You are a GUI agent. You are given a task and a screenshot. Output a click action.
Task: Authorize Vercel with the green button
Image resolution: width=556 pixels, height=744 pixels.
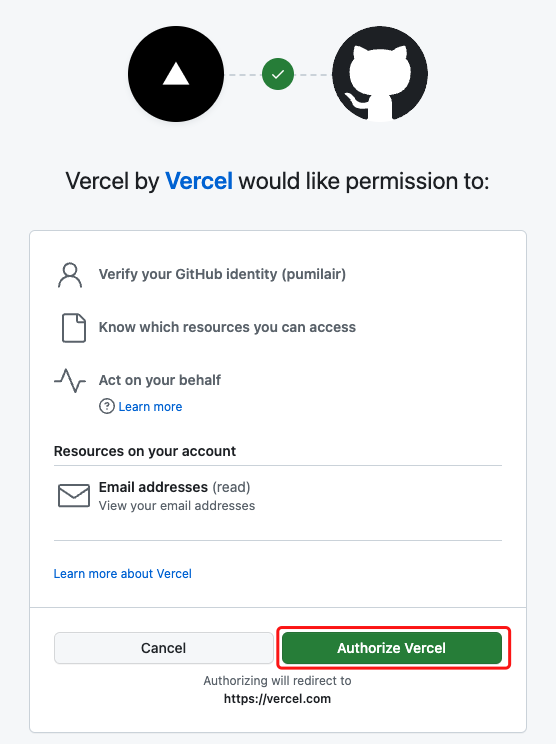pyautogui.click(x=392, y=648)
